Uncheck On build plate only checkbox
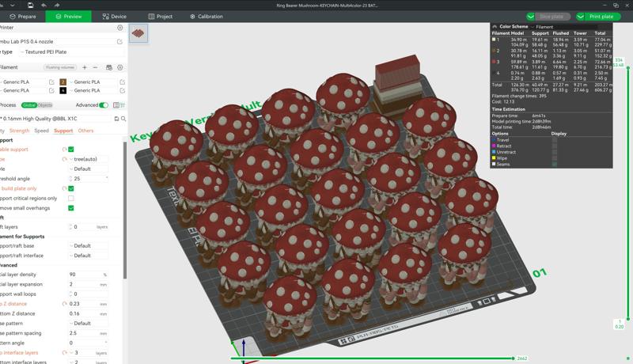Screen dimensions: 633x364 71,188
